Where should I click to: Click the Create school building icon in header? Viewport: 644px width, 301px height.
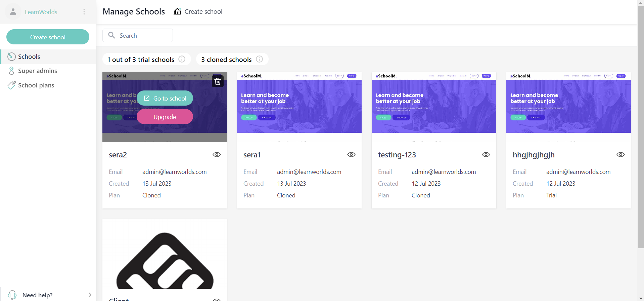[x=177, y=11]
